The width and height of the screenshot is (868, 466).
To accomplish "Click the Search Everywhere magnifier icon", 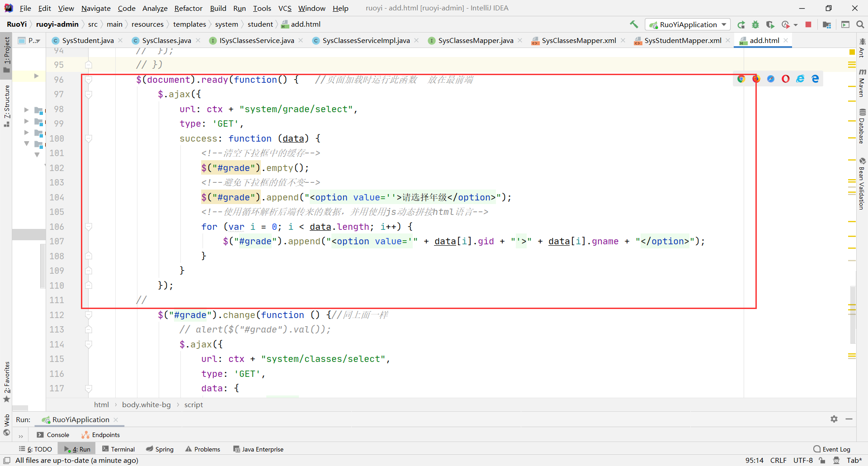I will 860,24.
